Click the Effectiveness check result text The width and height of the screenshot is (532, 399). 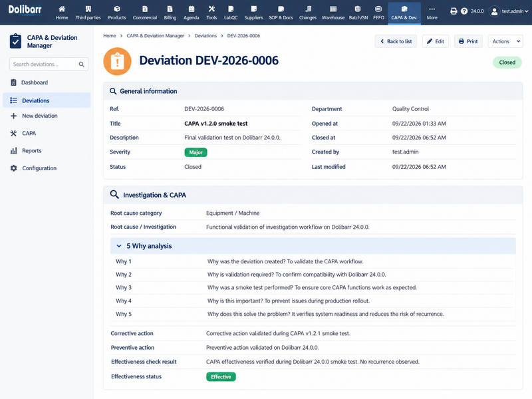[313, 362]
